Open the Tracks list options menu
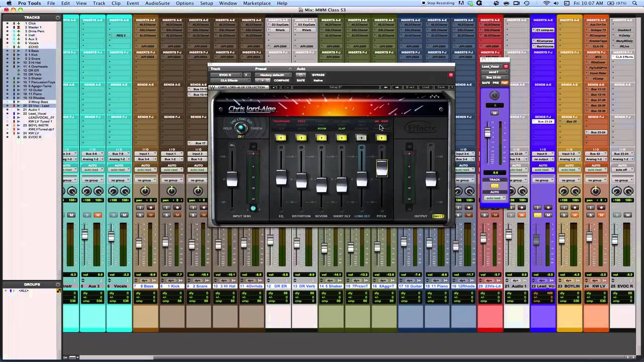This screenshot has width=644, height=362. point(57,18)
